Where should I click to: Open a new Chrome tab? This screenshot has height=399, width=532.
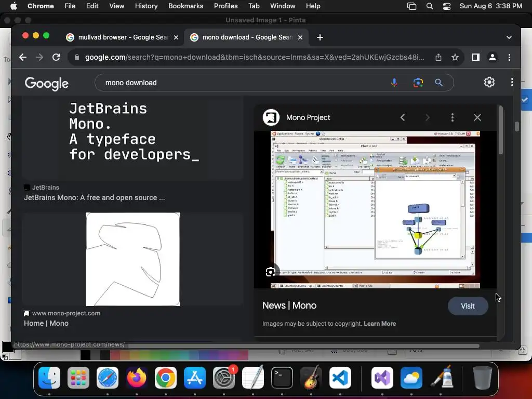tap(320, 37)
